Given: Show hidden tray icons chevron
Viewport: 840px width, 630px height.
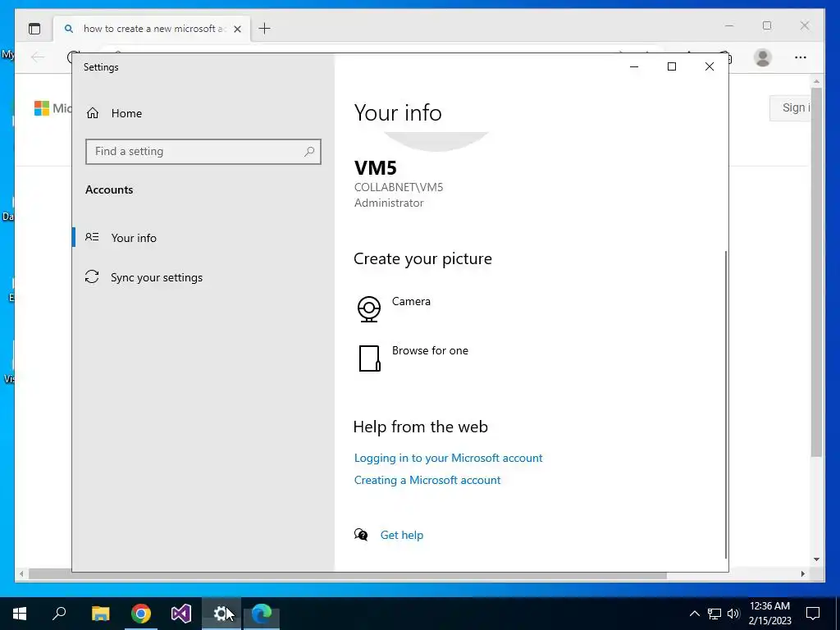Looking at the screenshot, I should point(694,614).
